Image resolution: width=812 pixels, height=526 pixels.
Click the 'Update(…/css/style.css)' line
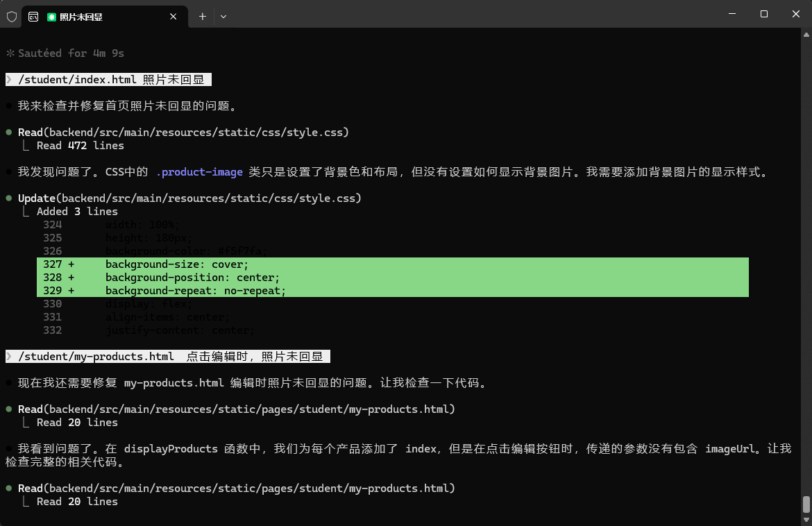click(189, 198)
